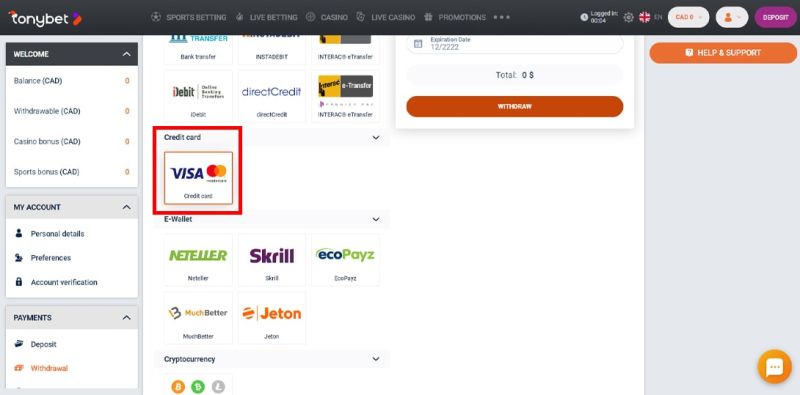Open Sports Betting menu
The width and height of the screenshot is (800, 395).
tap(189, 17)
